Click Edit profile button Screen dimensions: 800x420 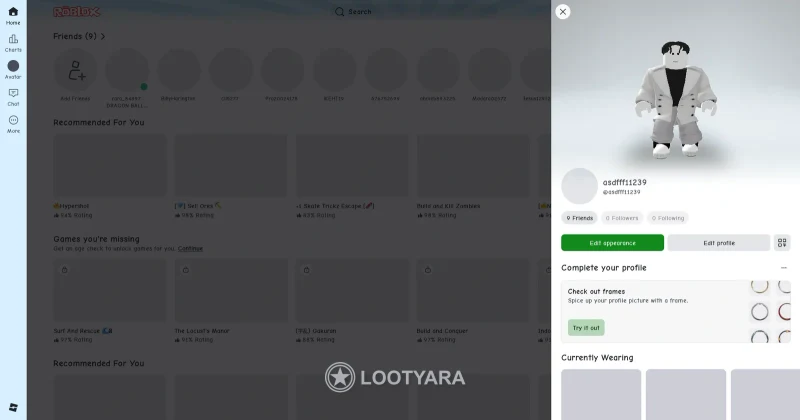tap(719, 243)
